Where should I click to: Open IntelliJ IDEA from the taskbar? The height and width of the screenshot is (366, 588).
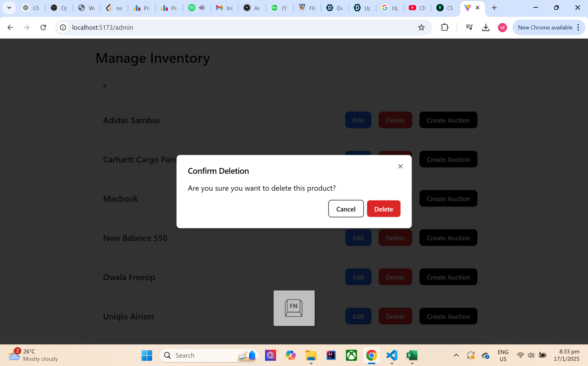(x=331, y=355)
